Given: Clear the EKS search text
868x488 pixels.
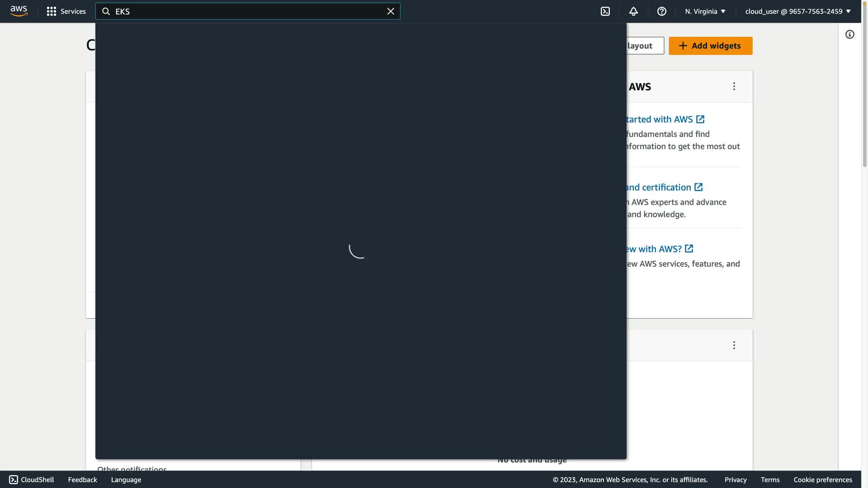Looking at the screenshot, I should (x=391, y=11).
